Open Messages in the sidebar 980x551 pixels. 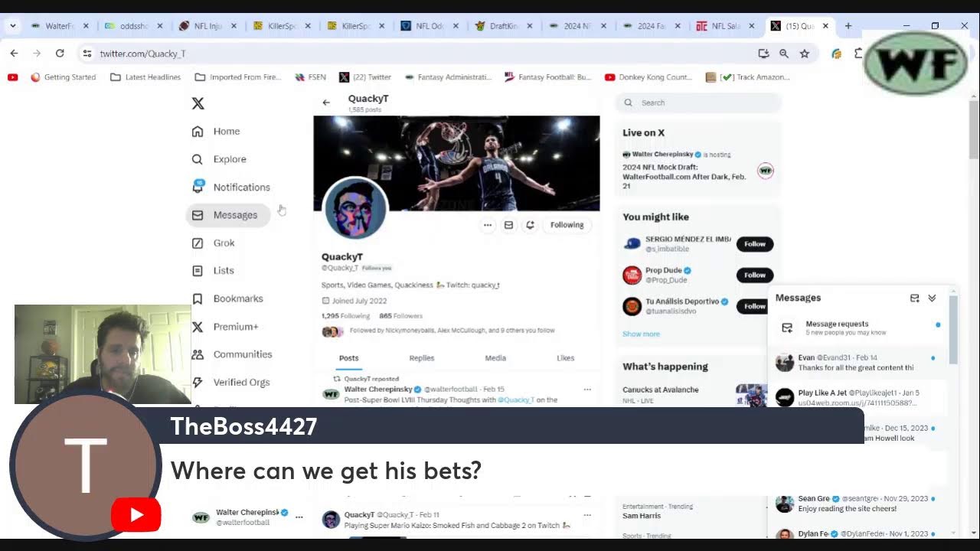coord(227,215)
